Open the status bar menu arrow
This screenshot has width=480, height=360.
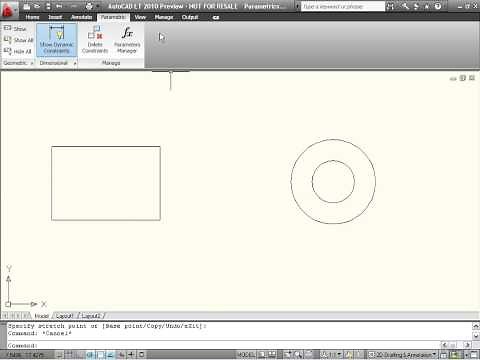pos(467,355)
